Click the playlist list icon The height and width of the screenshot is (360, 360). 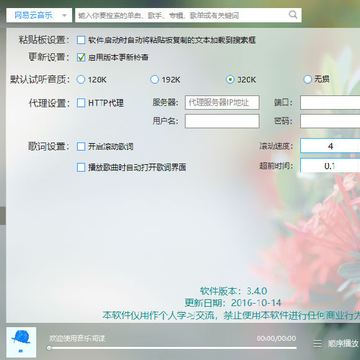(317, 344)
